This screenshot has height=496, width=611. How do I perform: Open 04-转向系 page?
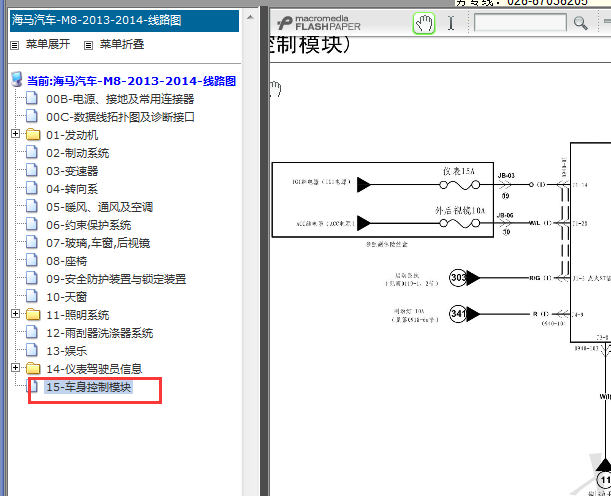coord(72,189)
